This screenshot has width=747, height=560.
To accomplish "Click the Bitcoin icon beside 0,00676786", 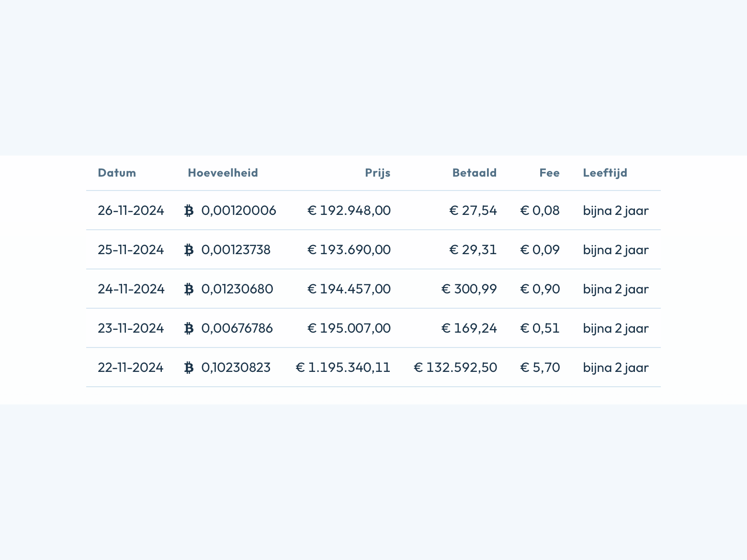I will coord(189,328).
